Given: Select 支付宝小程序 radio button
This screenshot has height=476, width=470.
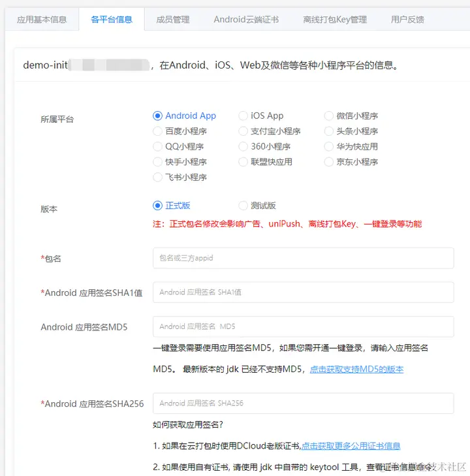Looking at the screenshot, I should pos(243,131).
